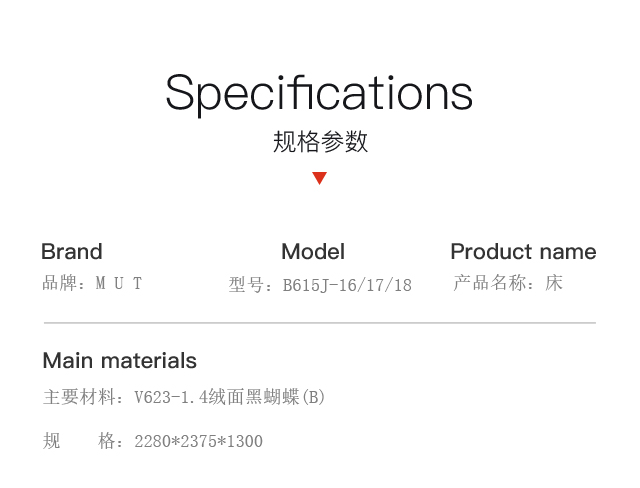This screenshot has width=640, height=488.
Task: Click the 主要材料 label
Action: pyautogui.click(x=79, y=397)
